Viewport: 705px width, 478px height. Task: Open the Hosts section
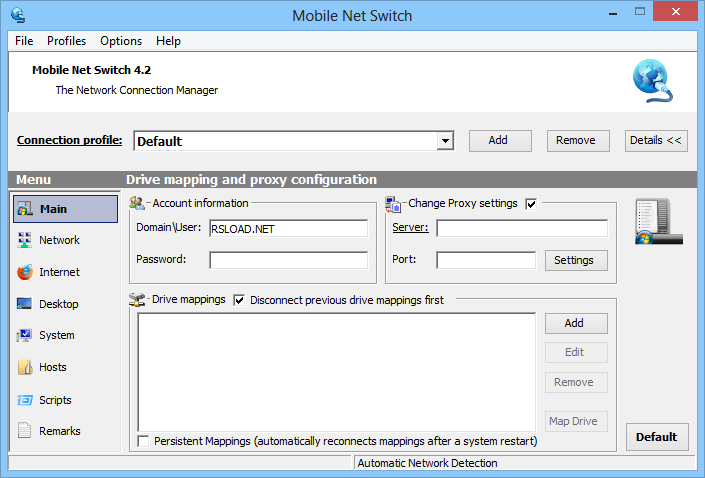(x=53, y=367)
